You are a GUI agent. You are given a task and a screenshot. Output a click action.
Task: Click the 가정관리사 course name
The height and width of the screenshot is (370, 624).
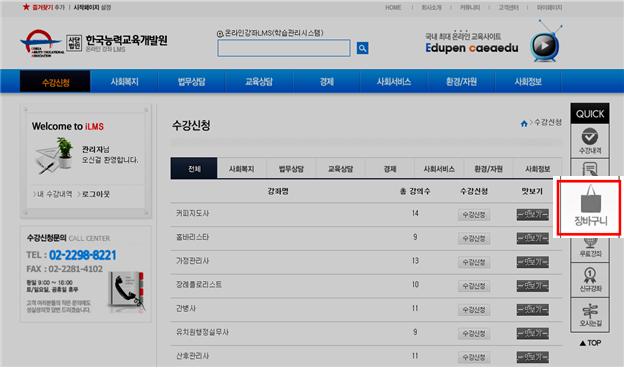(x=192, y=261)
